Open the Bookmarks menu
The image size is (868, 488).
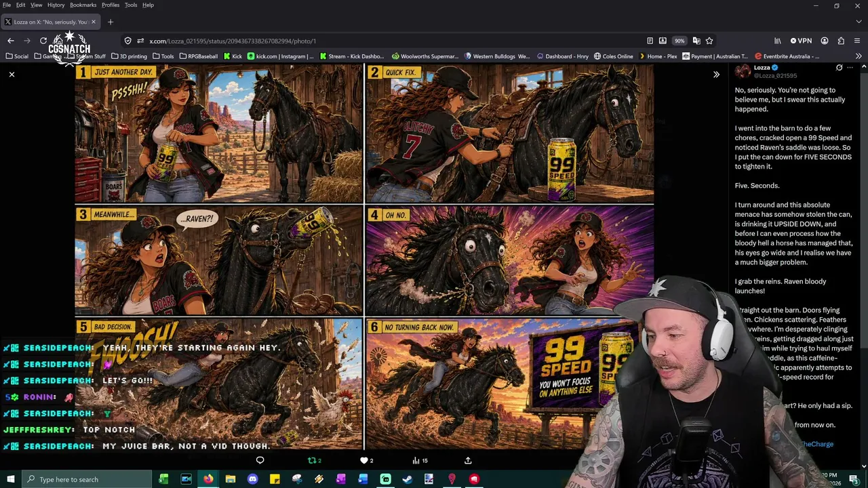tap(83, 5)
